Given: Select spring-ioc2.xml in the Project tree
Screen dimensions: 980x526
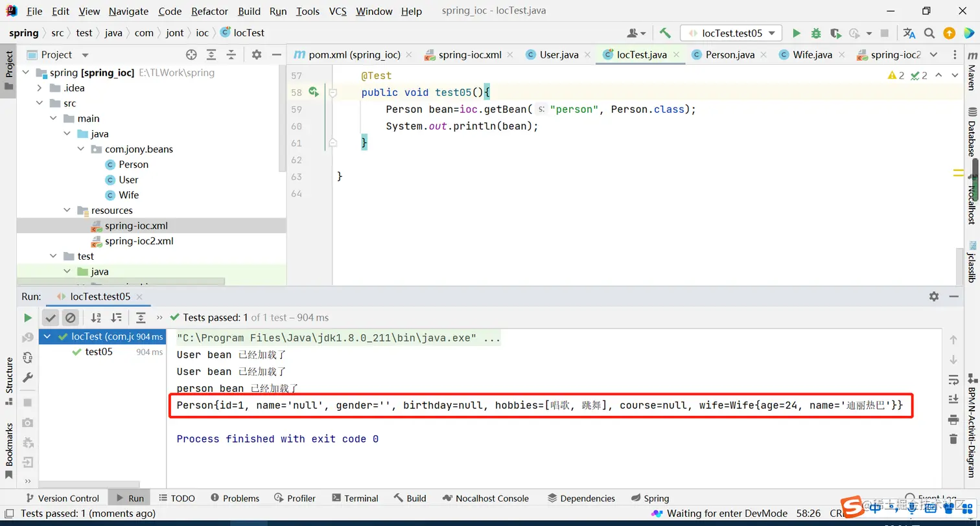Looking at the screenshot, I should tap(139, 242).
